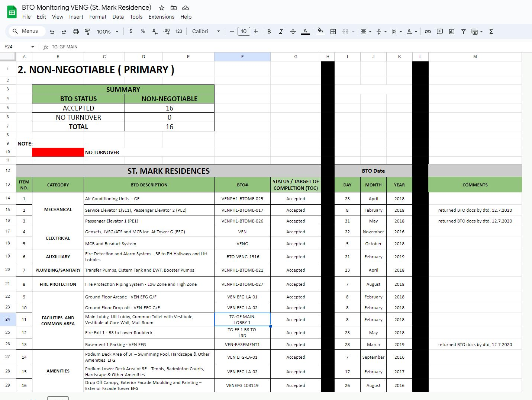Screen dimensions: 532x400
Task: Click the document title to rename it
Action: (x=87, y=7)
